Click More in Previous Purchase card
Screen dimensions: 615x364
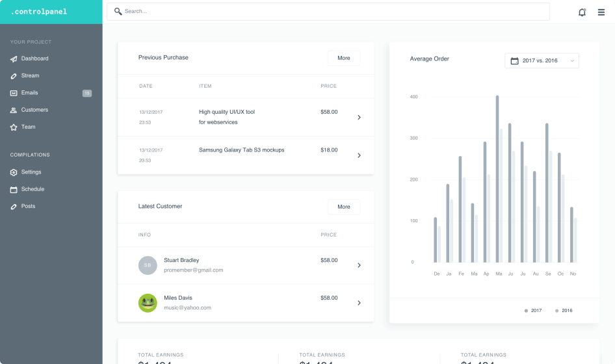point(343,58)
